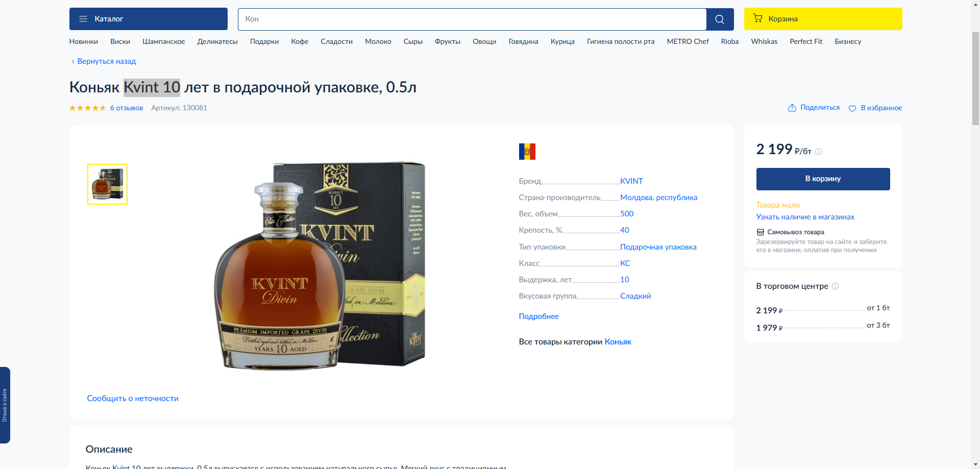The width and height of the screenshot is (980, 469).
Task: Open the Whiskas category
Action: click(764, 41)
